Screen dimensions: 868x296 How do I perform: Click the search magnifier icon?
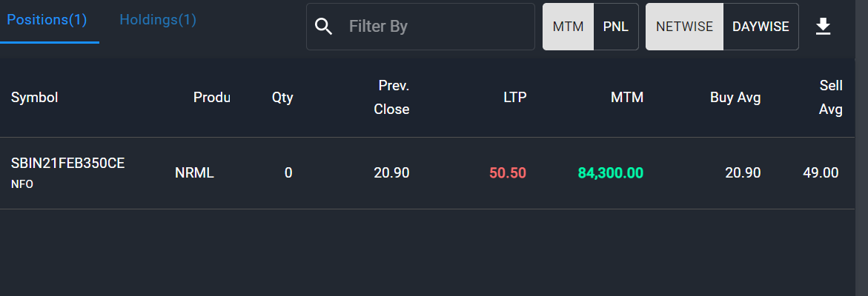pyautogui.click(x=324, y=27)
